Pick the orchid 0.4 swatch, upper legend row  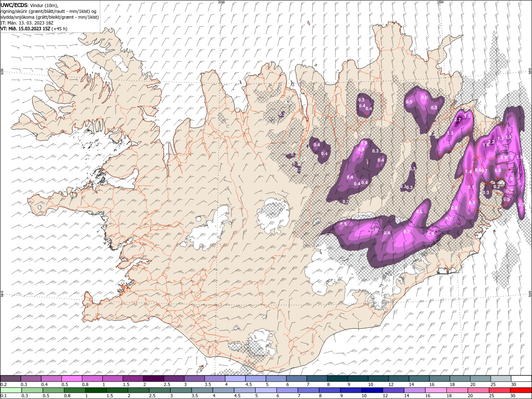click(x=52, y=379)
